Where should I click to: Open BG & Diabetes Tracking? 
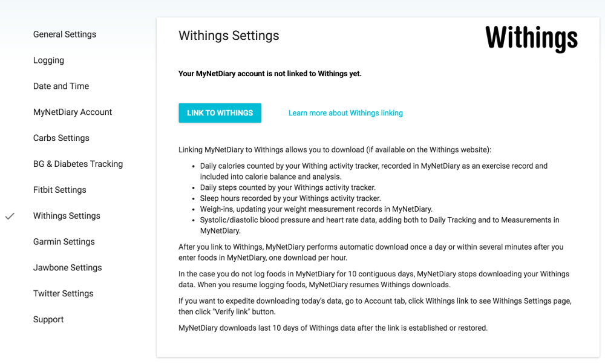pos(78,164)
